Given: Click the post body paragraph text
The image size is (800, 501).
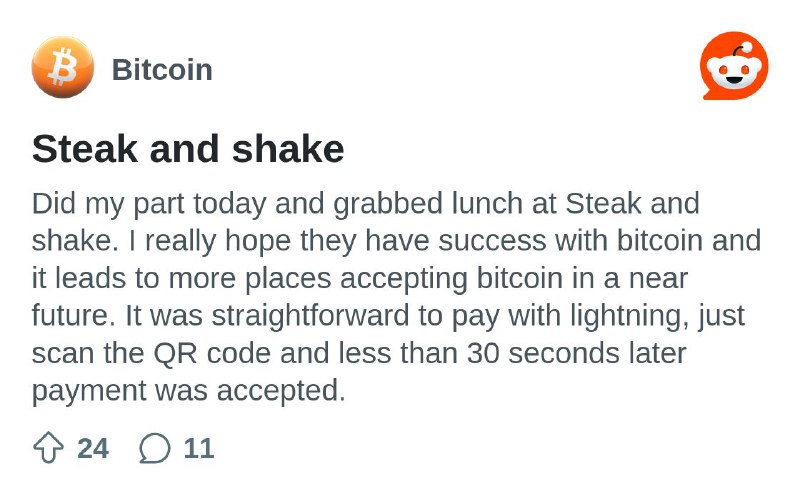Looking at the screenshot, I should (396, 297).
